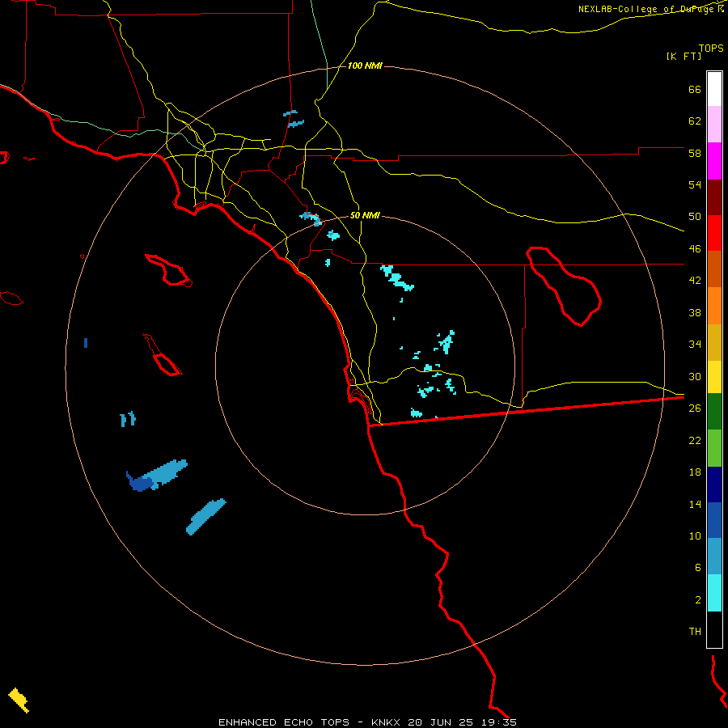The height and width of the screenshot is (728, 728).
Task: Click the '34' legend value
Action: click(695, 345)
